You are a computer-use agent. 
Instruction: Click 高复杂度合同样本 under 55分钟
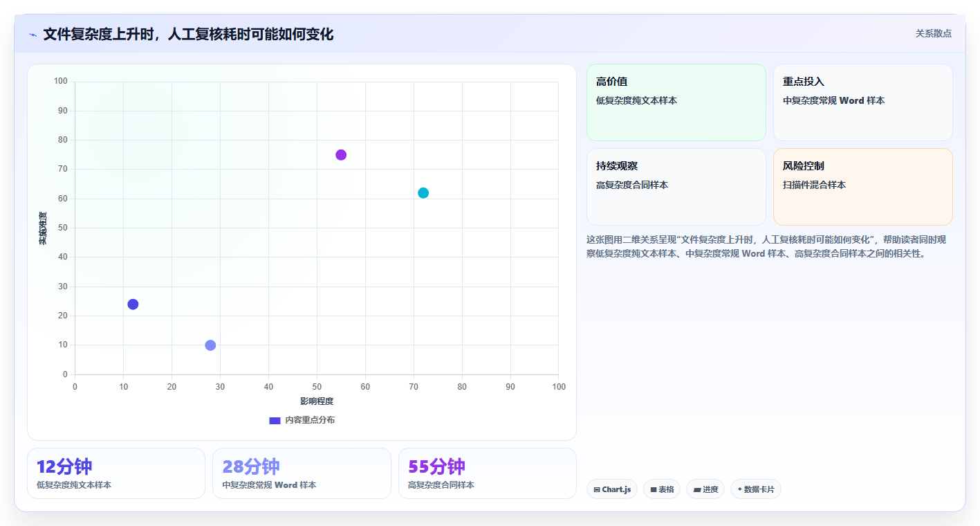click(441, 485)
